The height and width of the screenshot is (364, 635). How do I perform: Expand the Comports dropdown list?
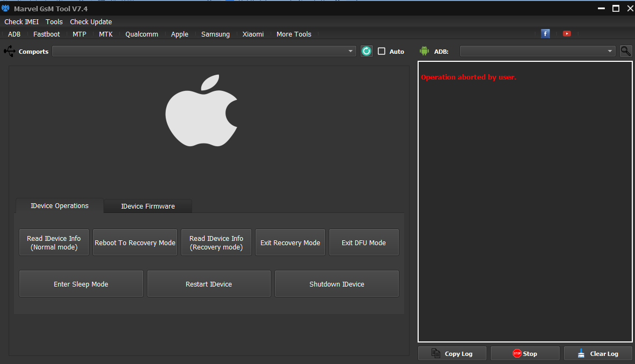click(351, 51)
